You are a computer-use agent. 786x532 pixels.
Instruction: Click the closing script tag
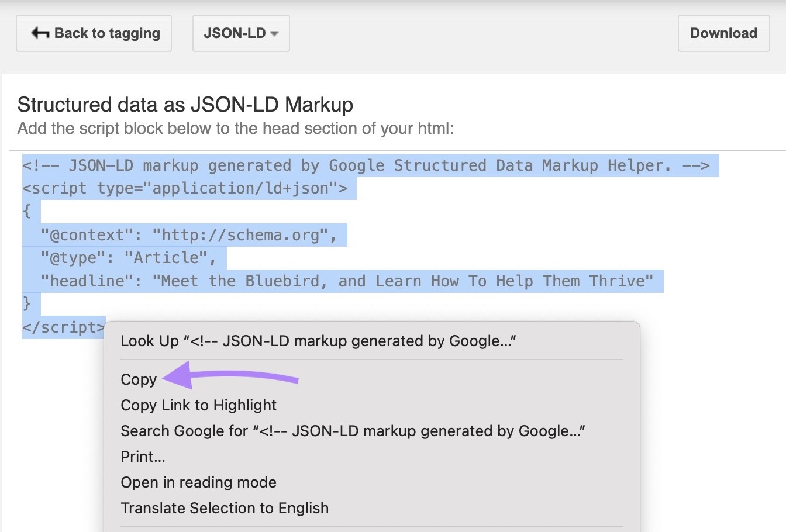(x=63, y=327)
